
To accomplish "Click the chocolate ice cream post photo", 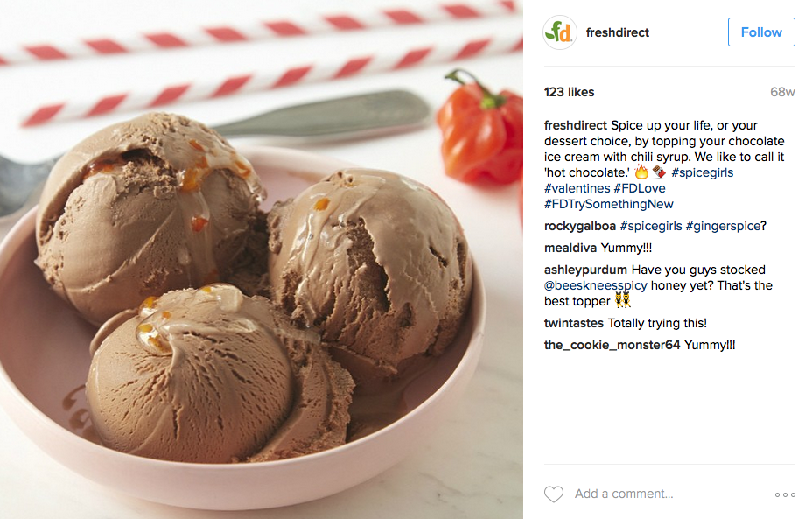I will point(262,259).
